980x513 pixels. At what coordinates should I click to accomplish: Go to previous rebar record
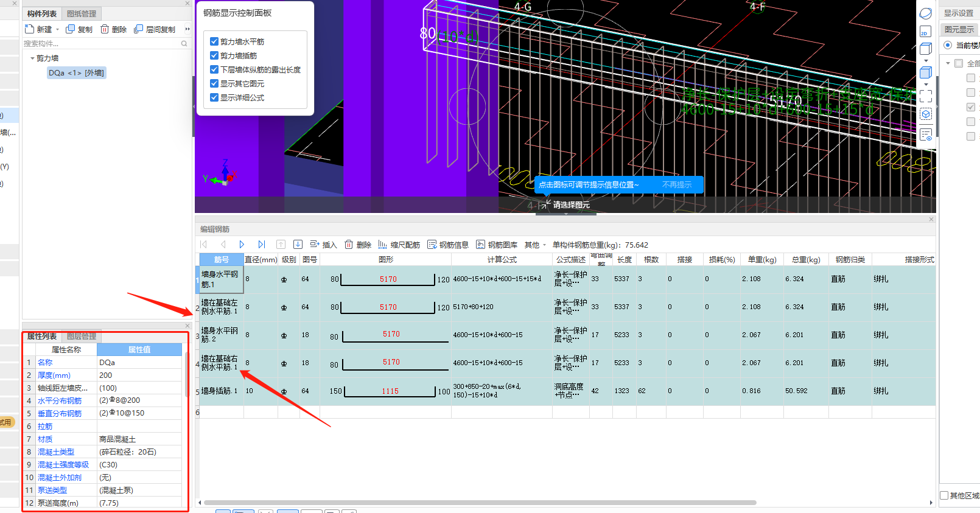223,245
